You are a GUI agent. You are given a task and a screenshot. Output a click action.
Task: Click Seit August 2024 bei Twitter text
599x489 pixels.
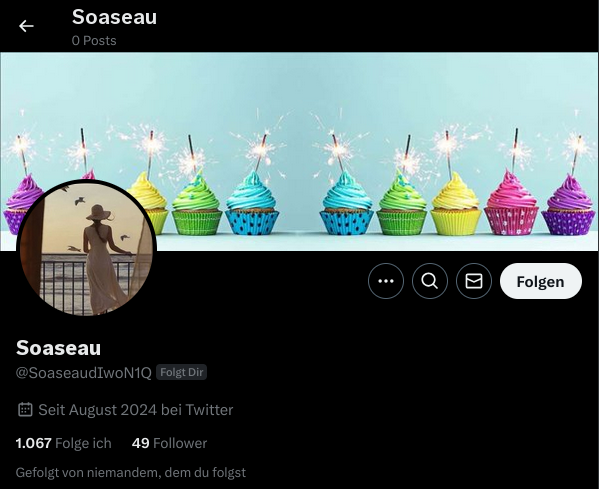click(136, 410)
